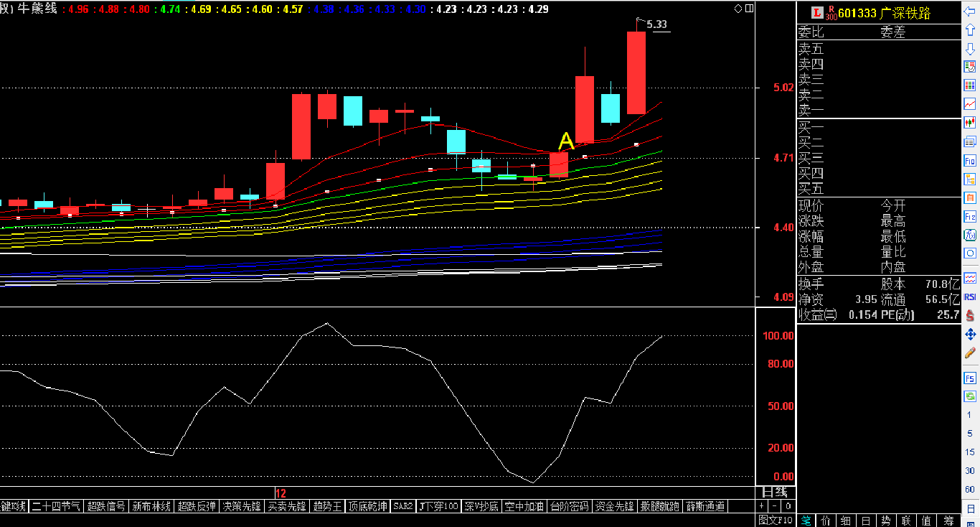Click the RSI indicator sidebar icon
Viewport: 980px width, 527px height.
[x=970, y=296]
